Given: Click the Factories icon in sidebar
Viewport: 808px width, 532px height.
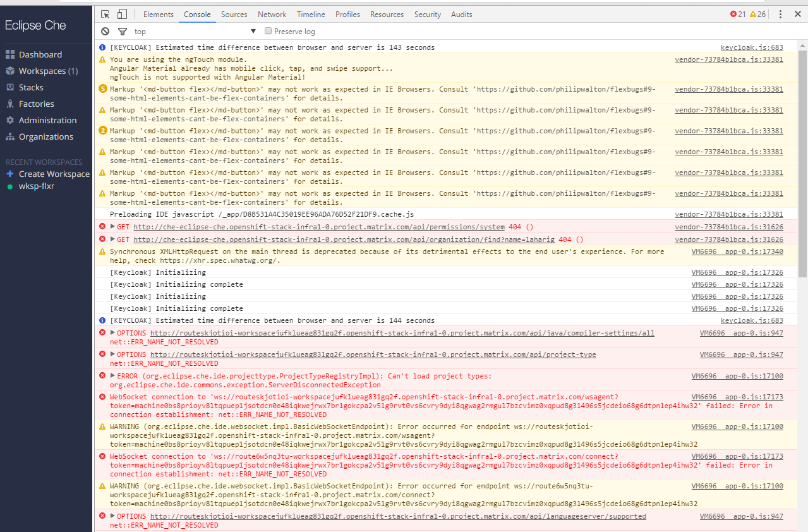Looking at the screenshot, I should click(9, 104).
